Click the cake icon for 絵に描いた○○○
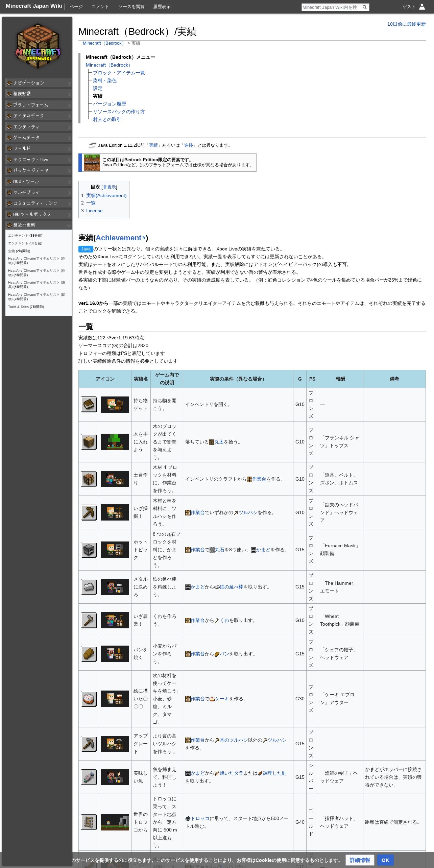 (89, 699)
